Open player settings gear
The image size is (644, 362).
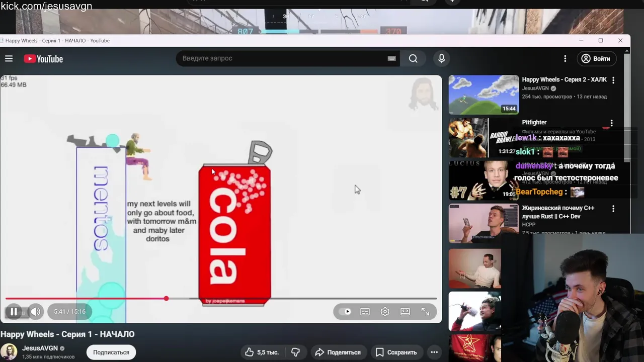tap(385, 312)
